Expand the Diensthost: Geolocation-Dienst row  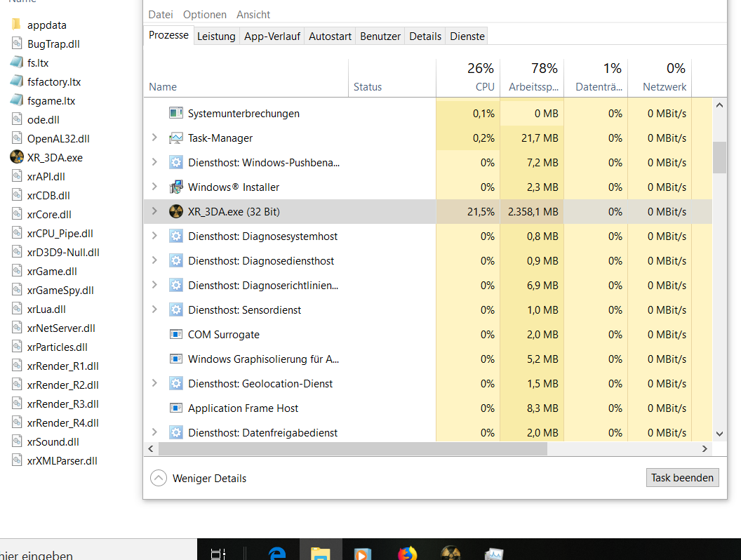tap(154, 383)
